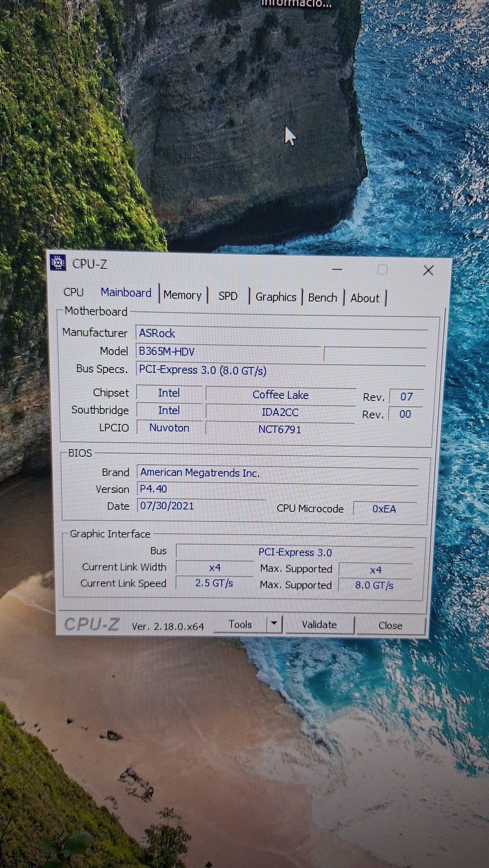
Task: Go to the Bench tab
Action: point(323,298)
